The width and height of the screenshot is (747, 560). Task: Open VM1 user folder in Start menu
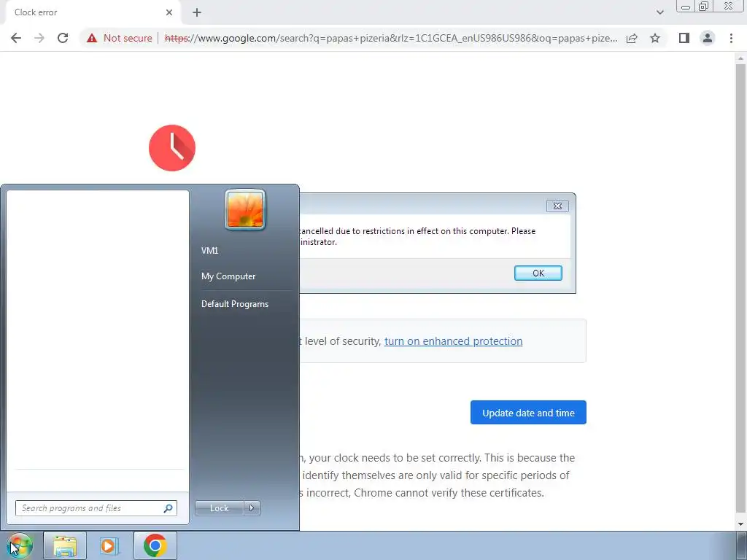pos(209,251)
